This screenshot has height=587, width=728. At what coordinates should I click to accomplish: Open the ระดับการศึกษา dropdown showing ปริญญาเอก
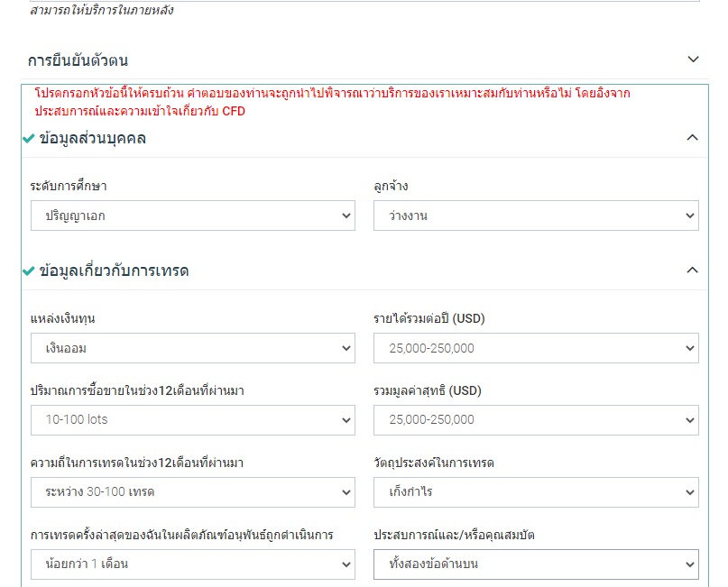pos(193,216)
